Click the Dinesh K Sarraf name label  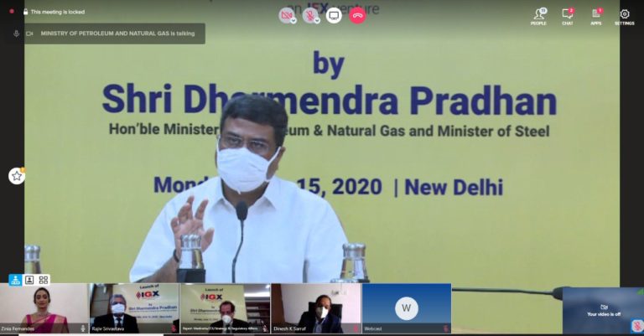[289, 328]
